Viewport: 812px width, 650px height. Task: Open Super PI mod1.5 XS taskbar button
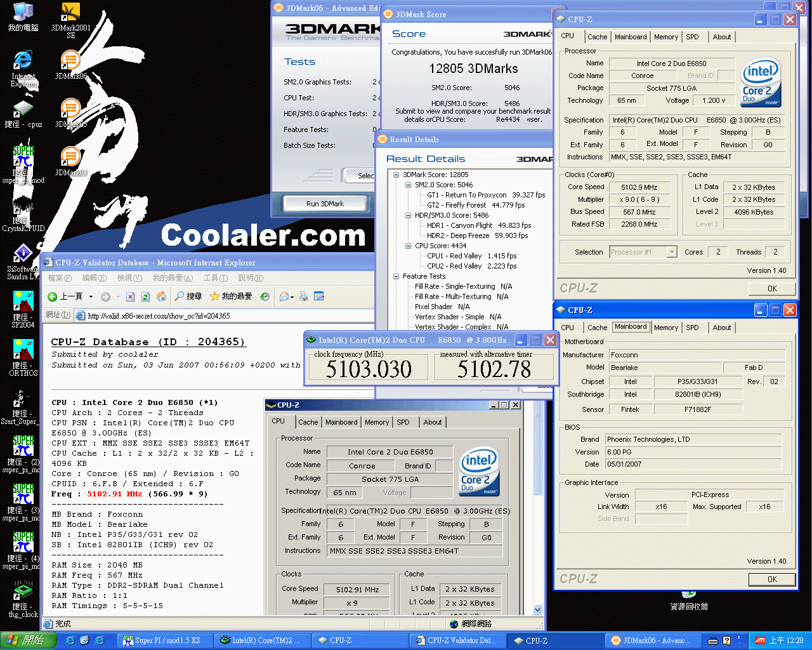(x=166, y=640)
